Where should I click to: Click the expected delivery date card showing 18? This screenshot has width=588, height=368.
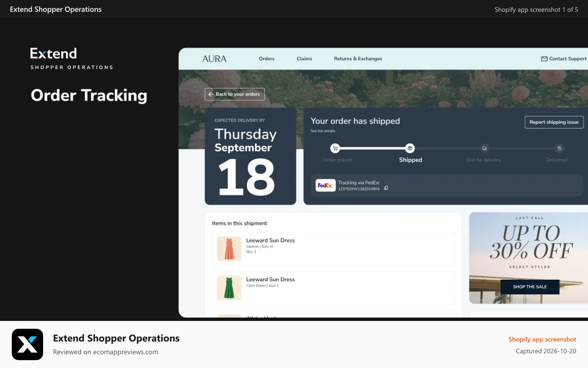(250, 156)
